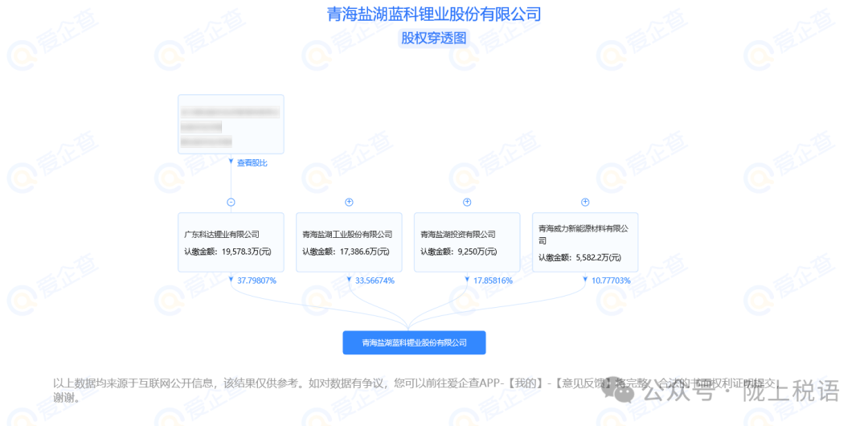
Task: Select the blurred top shareholder box
Action: click(x=231, y=124)
